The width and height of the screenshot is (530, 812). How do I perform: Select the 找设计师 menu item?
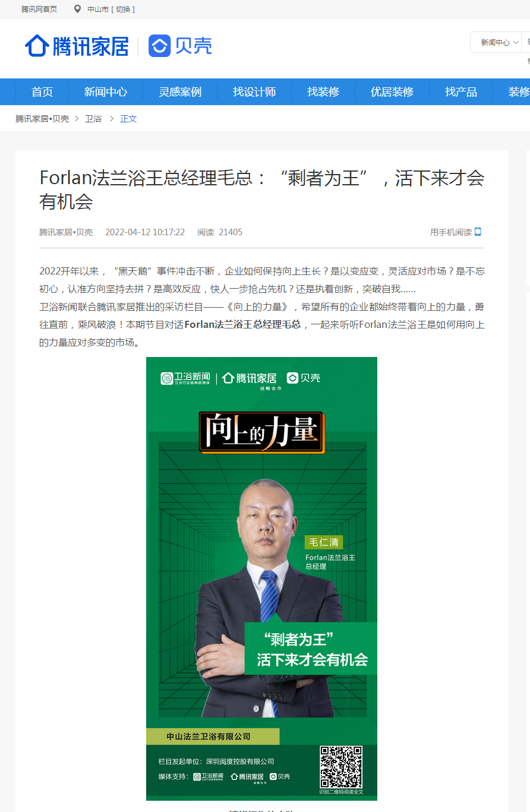click(x=254, y=91)
